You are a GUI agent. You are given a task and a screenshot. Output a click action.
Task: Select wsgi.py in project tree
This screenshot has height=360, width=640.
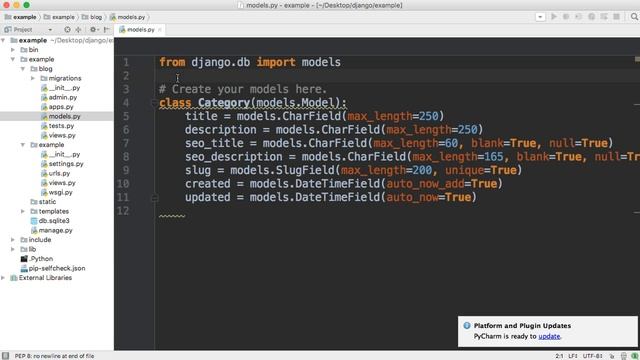coord(57,193)
